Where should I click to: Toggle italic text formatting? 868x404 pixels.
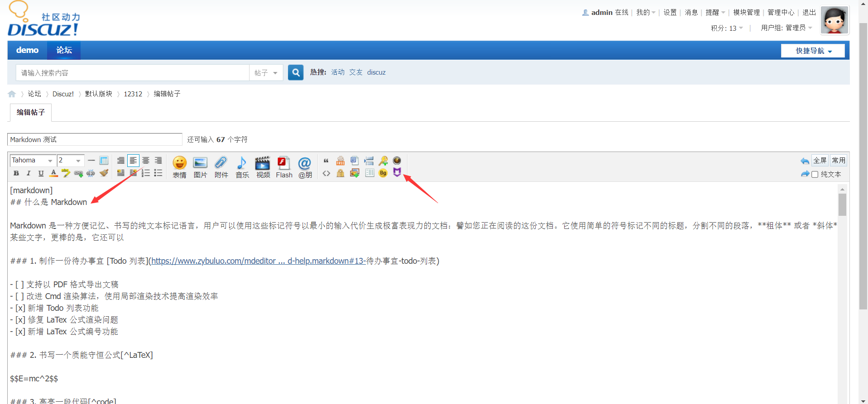pos(29,173)
